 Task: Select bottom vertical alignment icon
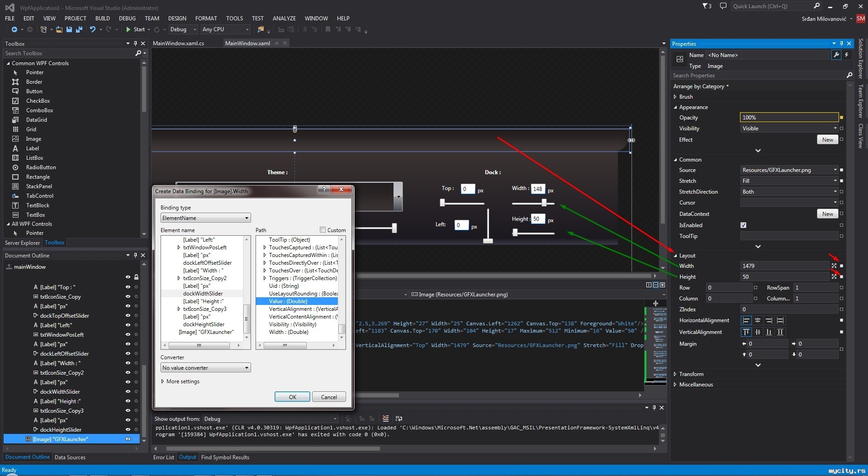(x=769, y=332)
